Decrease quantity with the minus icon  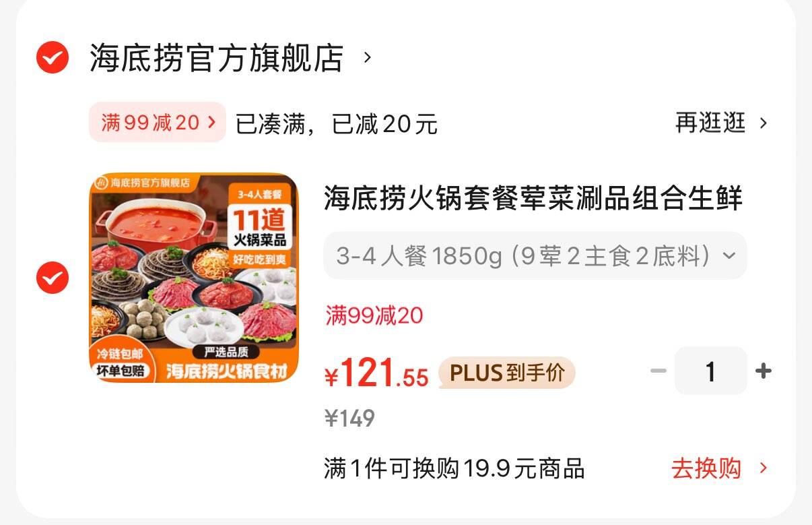coord(658,371)
